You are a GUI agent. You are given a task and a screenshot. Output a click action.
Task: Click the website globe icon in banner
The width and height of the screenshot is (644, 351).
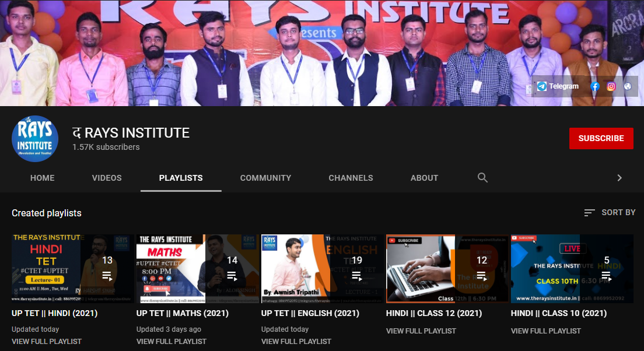(628, 86)
